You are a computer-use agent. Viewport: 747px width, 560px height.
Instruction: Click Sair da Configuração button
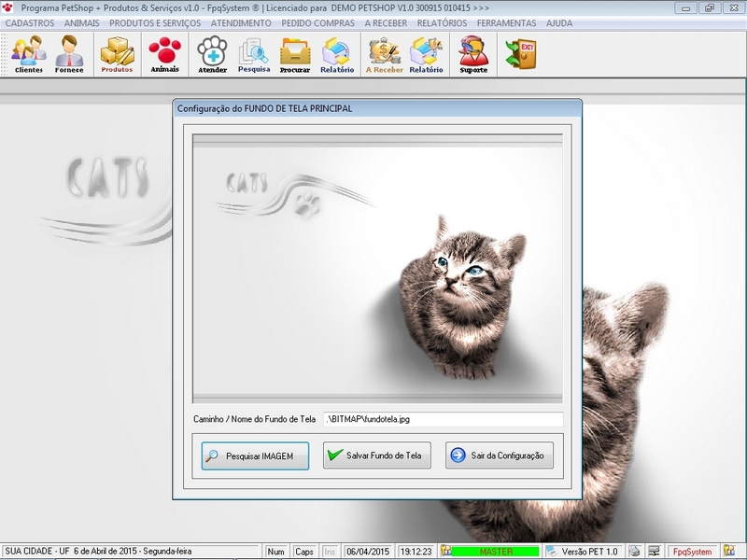click(500, 455)
